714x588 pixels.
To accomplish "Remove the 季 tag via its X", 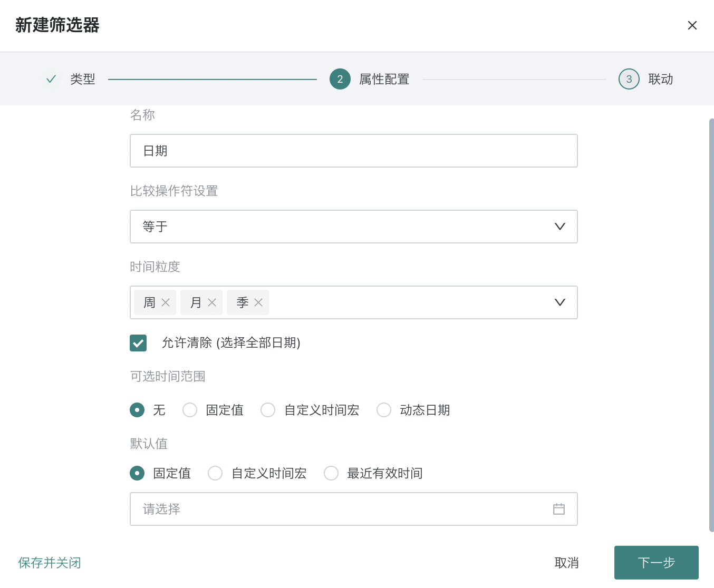I will (258, 302).
